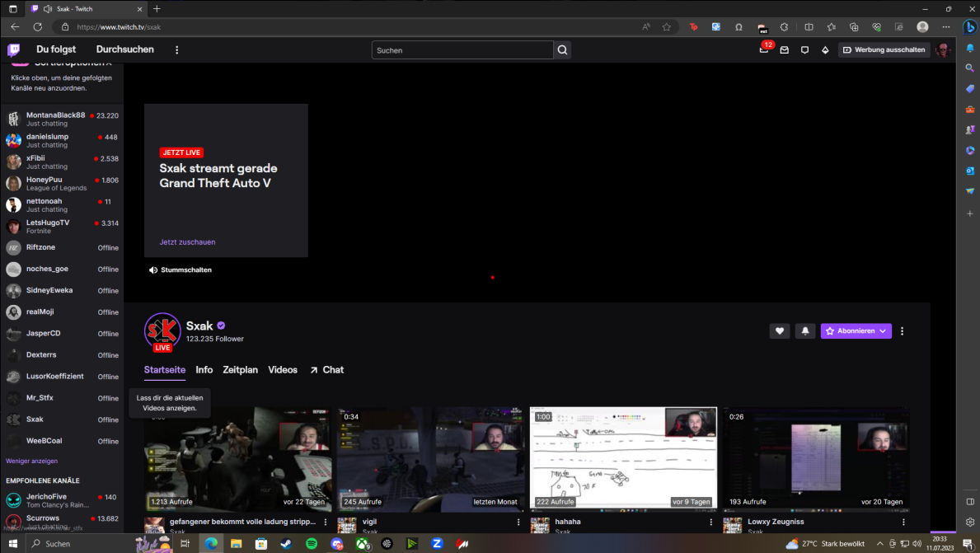Click Werbung ausschalten button
This screenshot has height=553, width=980.
(884, 50)
